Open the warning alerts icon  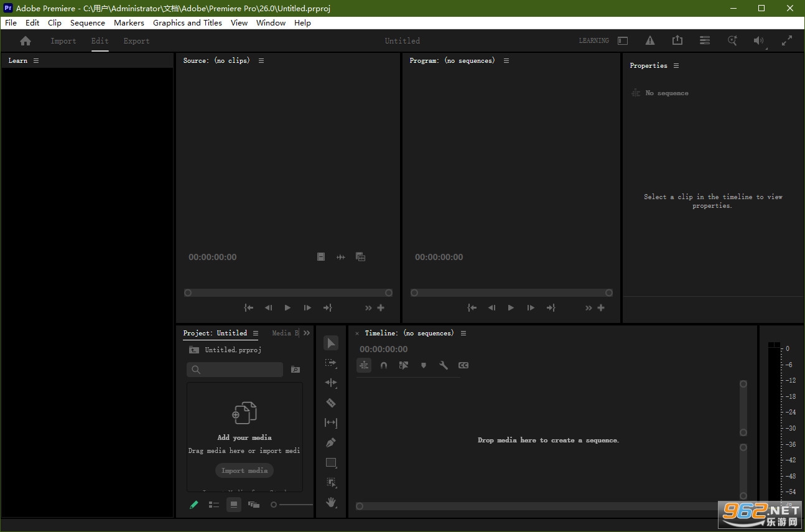pos(650,41)
